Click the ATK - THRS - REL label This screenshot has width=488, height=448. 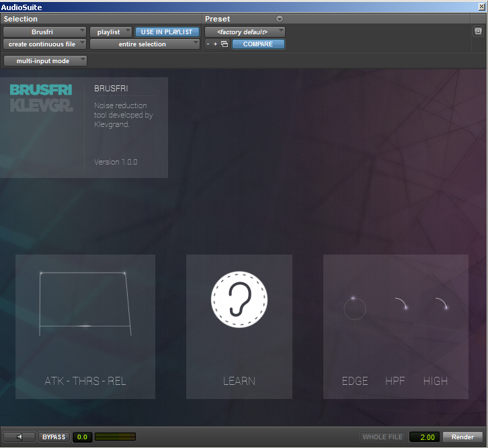point(85,381)
